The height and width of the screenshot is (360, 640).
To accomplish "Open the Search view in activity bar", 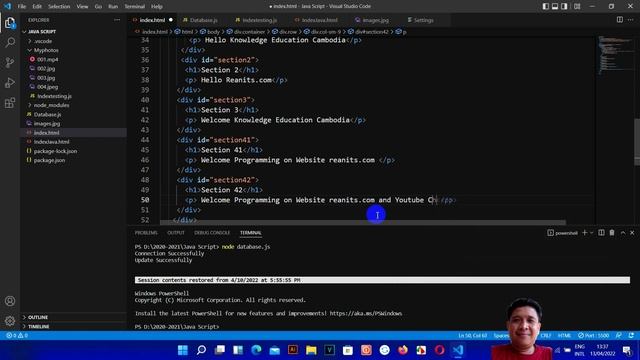I will [10, 42].
